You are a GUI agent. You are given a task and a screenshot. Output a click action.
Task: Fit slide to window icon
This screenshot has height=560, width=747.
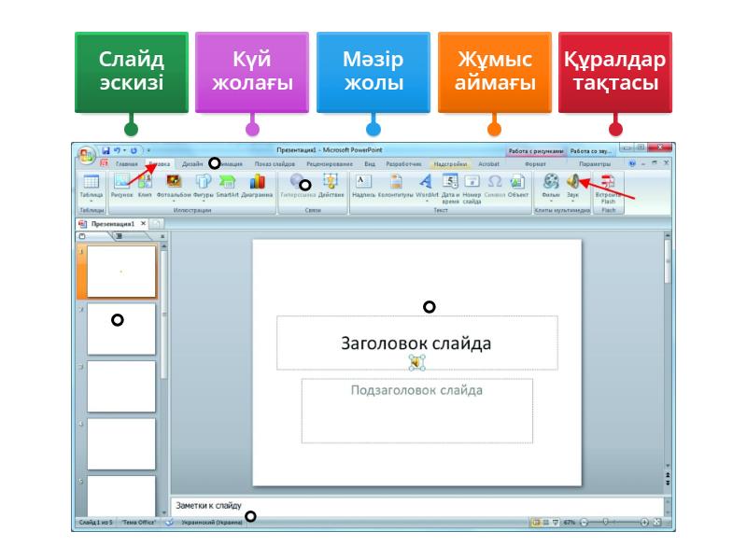coord(657,523)
